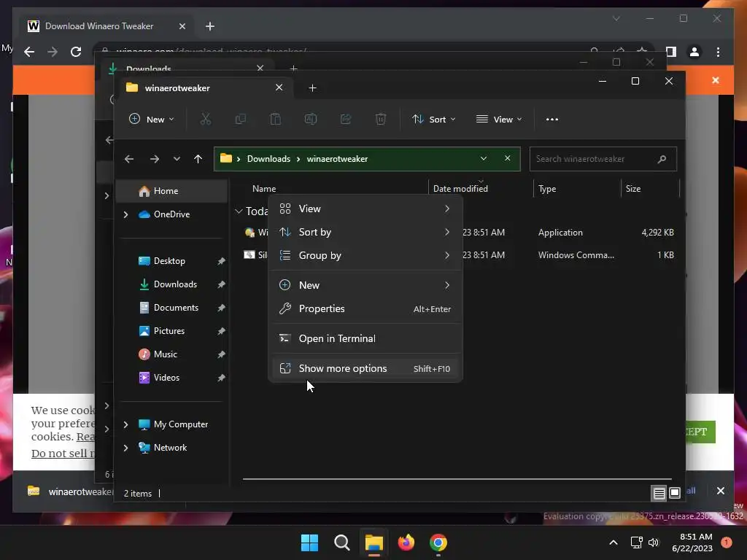Open taskbar Search
The width and height of the screenshot is (747, 560).
coord(341,542)
